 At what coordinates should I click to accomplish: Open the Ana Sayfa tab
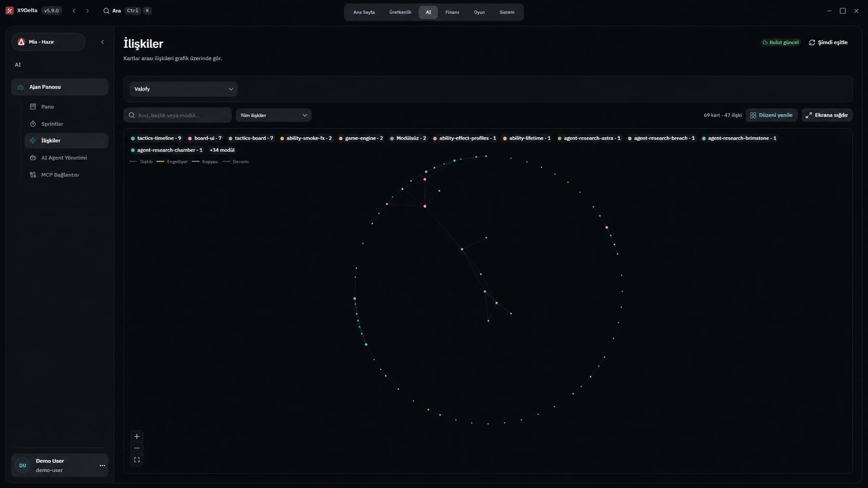364,12
